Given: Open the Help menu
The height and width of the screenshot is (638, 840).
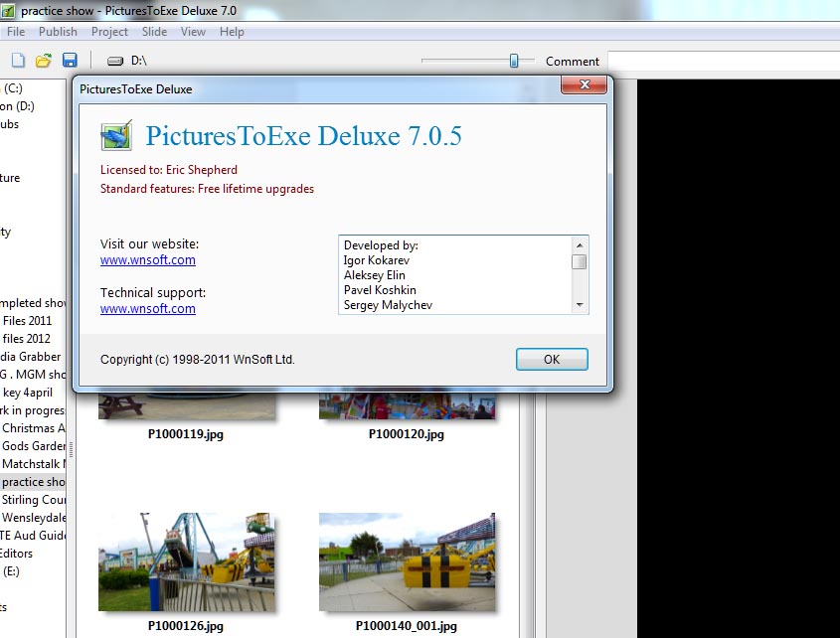Looking at the screenshot, I should (232, 32).
